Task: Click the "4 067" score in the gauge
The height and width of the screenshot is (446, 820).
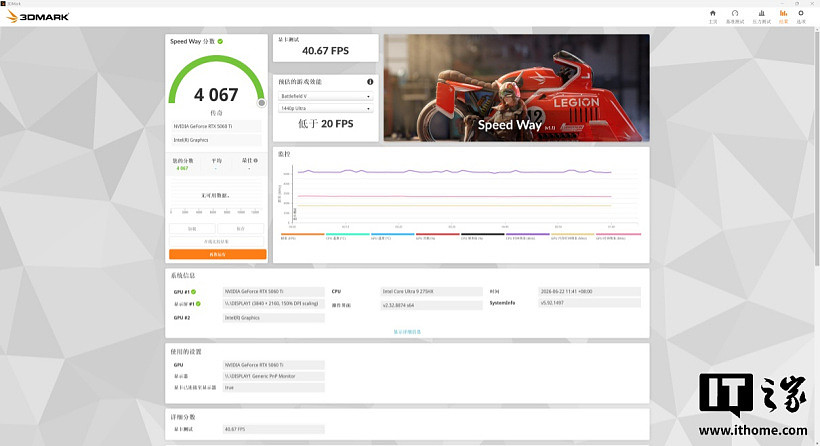Action: point(216,95)
